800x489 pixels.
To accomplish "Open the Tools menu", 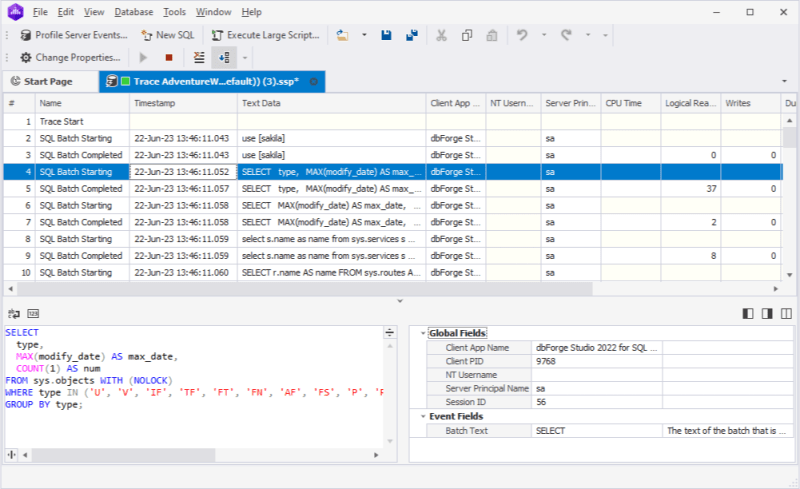I will pos(174,12).
